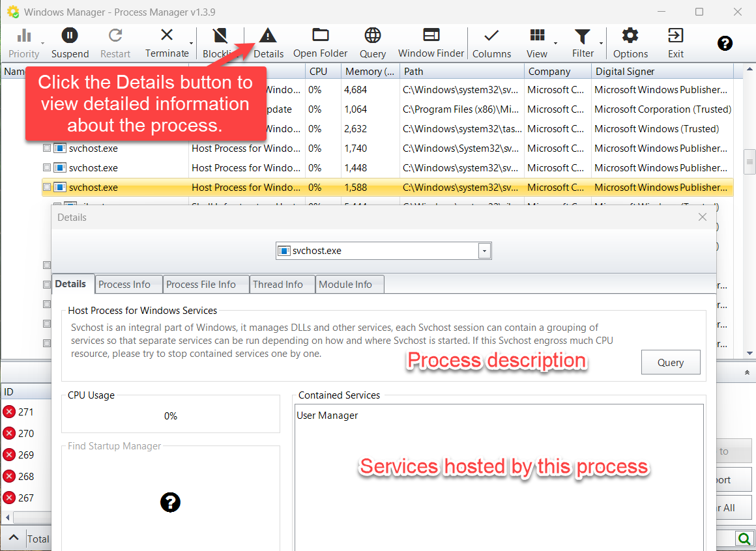756x551 pixels.
Task: Click the green magnifier search icon
Action: pyautogui.click(x=744, y=539)
